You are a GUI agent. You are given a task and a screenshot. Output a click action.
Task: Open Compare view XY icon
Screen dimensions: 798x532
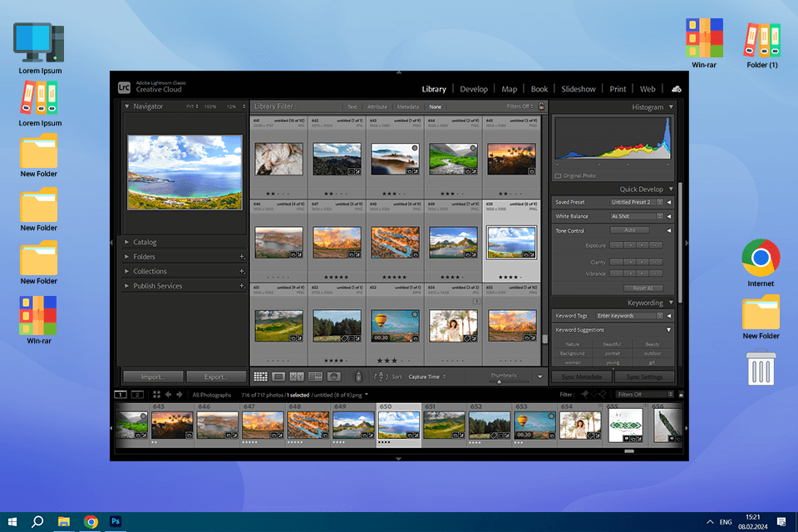pos(297,377)
